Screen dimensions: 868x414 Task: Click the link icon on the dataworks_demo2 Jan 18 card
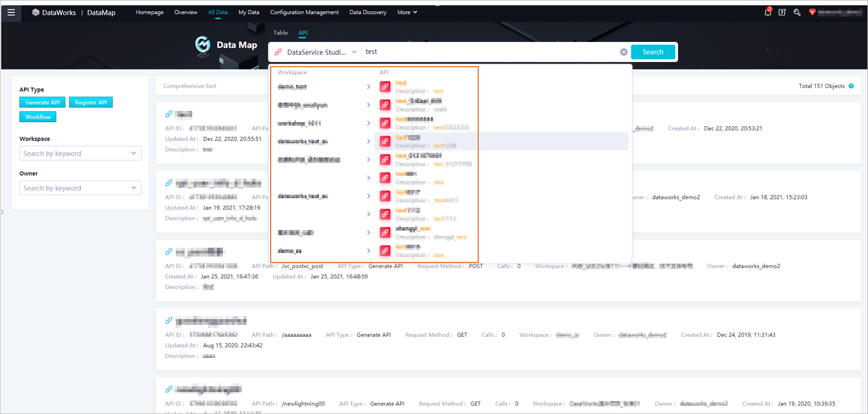[x=169, y=183]
